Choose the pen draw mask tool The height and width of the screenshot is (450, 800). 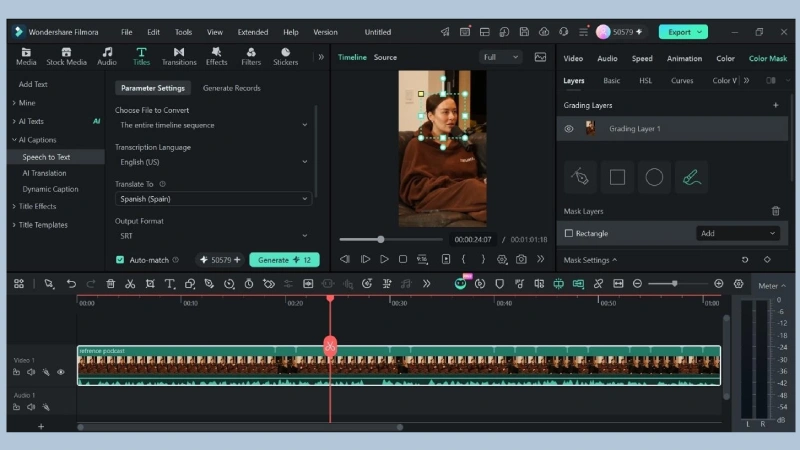pos(580,177)
